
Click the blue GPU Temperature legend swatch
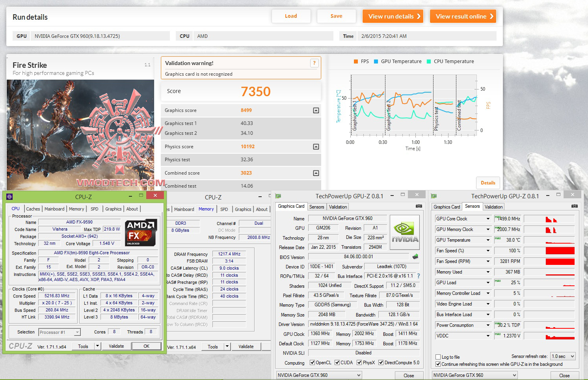[x=376, y=61]
